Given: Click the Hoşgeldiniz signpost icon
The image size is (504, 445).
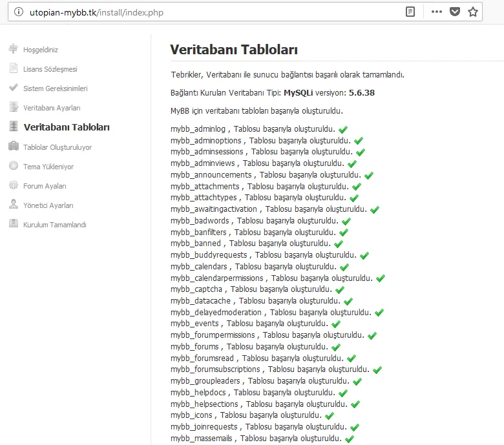Looking at the screenshot, I should pyautogui.click(x=14, y=48).
